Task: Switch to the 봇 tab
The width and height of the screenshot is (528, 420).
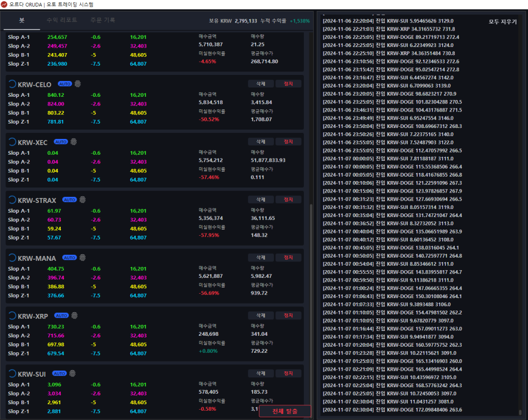Action: tap(21, 20)
